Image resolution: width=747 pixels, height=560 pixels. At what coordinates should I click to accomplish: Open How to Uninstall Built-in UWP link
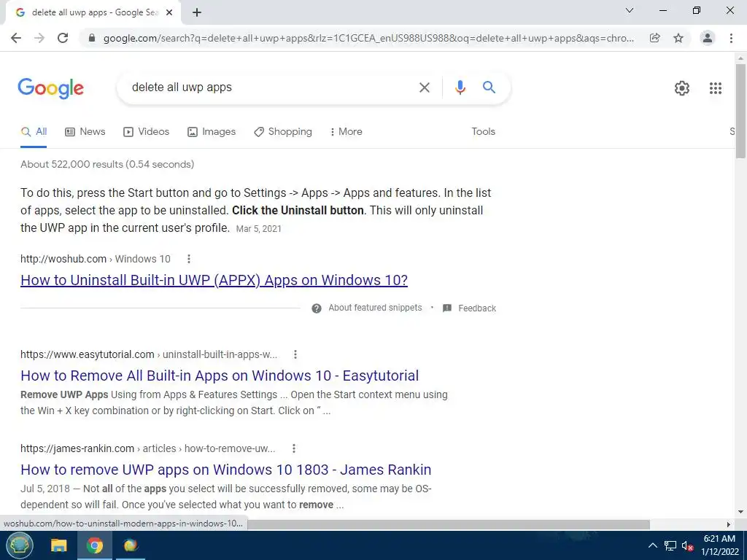point(214,280)
